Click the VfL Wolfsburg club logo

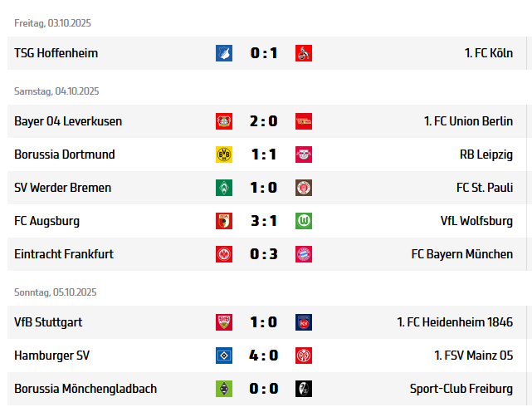(x=304, y=221)
